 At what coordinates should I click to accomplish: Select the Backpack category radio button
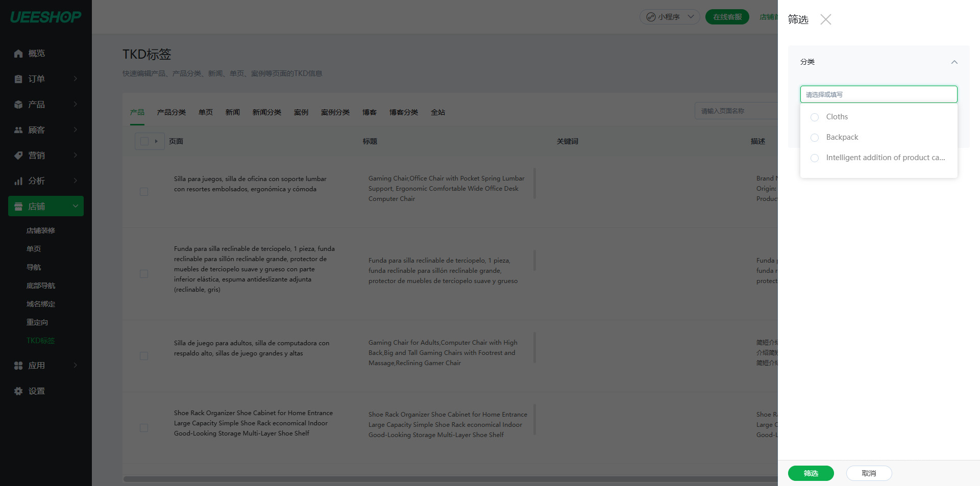click(x=815, y=138)
